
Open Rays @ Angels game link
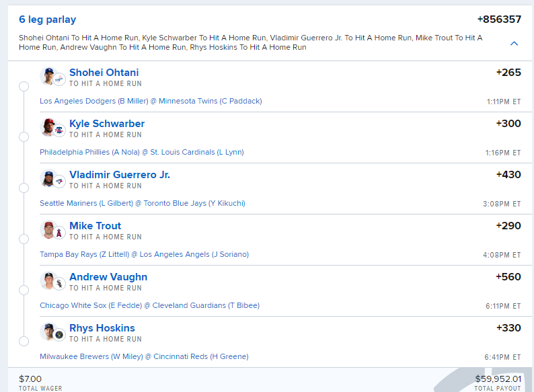click(x=144, y=254)
